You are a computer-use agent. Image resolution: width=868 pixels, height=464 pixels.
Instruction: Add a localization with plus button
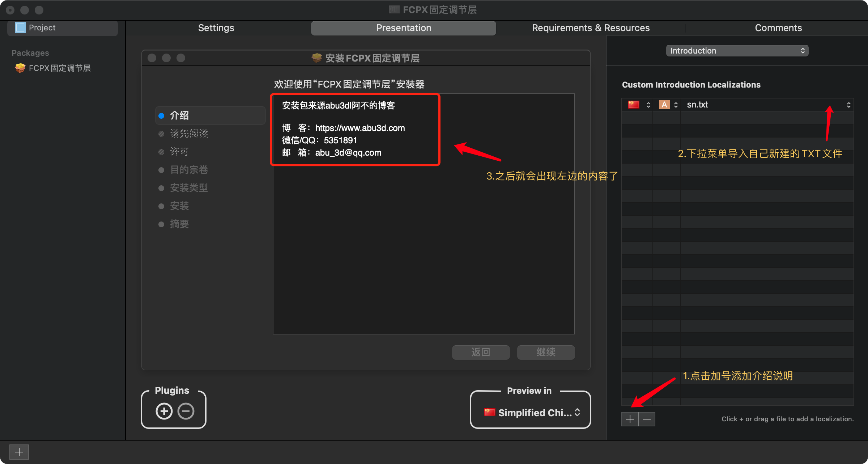(630, 419)
